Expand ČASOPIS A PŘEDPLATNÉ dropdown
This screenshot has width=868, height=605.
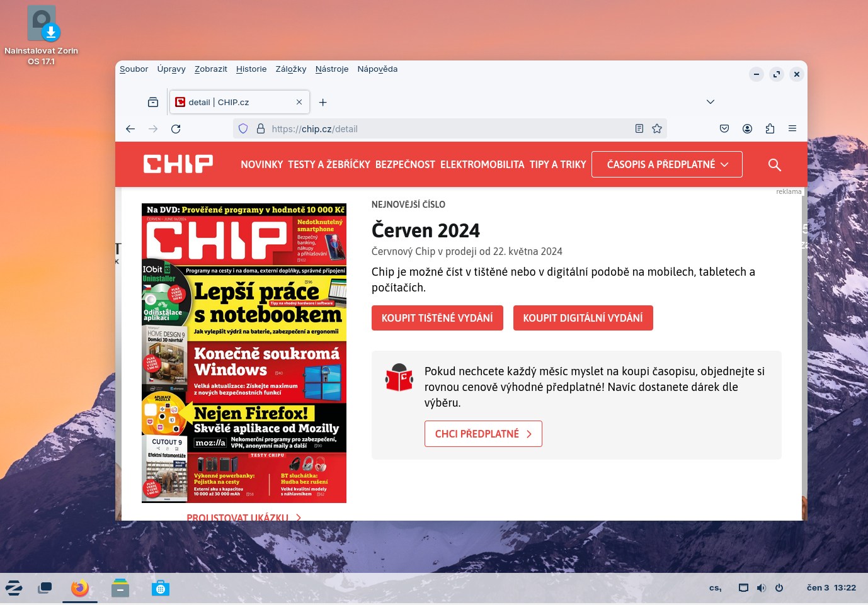tap(667, 164)
